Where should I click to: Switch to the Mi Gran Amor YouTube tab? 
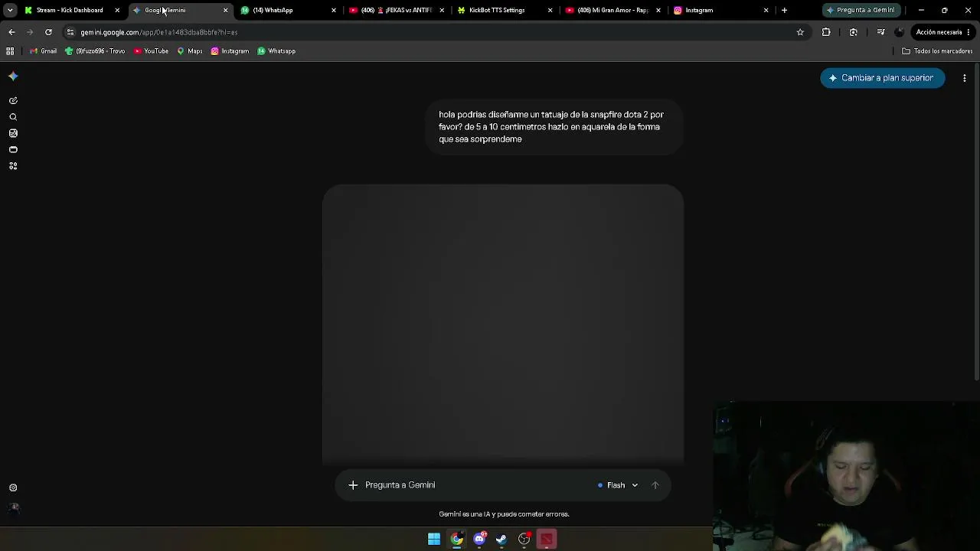coord(613,10)
